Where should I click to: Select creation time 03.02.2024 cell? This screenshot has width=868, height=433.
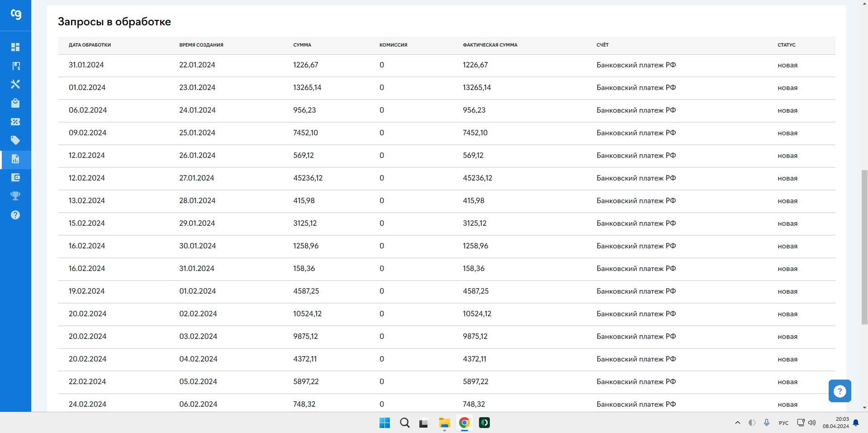click(198, 336)
